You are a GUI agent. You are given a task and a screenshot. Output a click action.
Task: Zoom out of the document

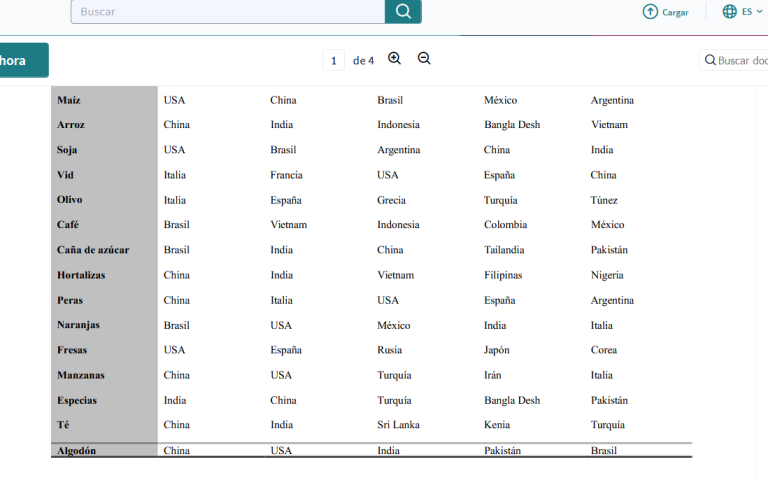424,59
